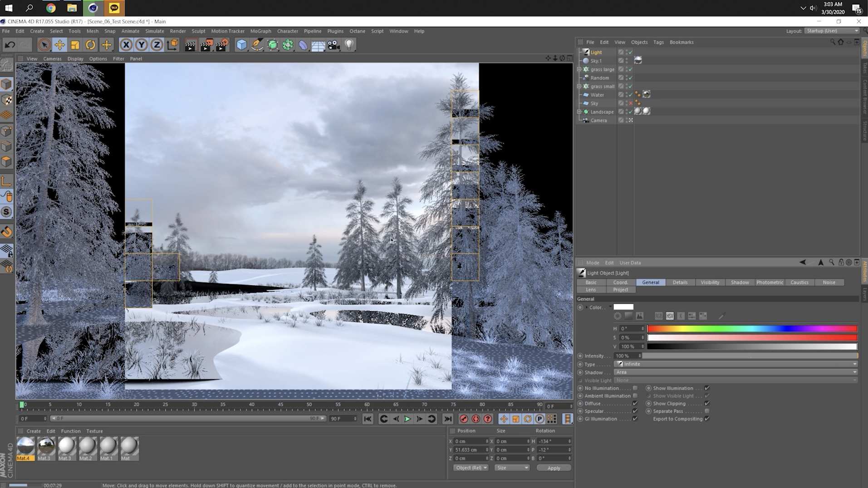Enable the Separate Pass checkbox
Screen dimensions: 868x488
[x=706, y=411]
